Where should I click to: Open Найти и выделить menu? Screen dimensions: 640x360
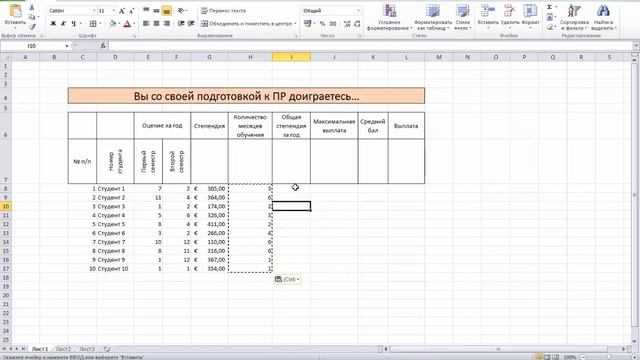coord(603,17)
